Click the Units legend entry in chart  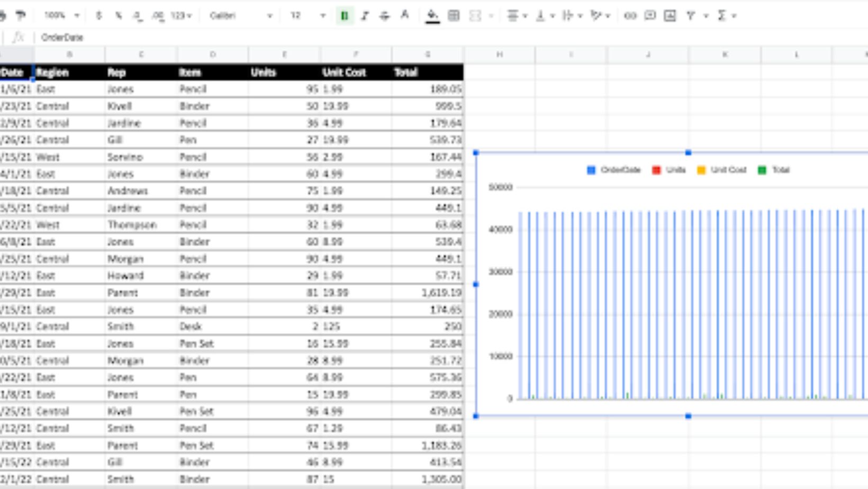coord(669,170)
